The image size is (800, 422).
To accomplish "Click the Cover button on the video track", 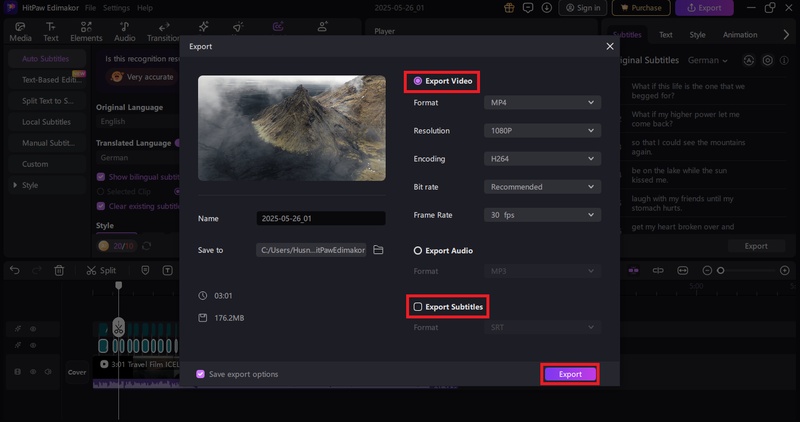I will click(x=77, y=372).
